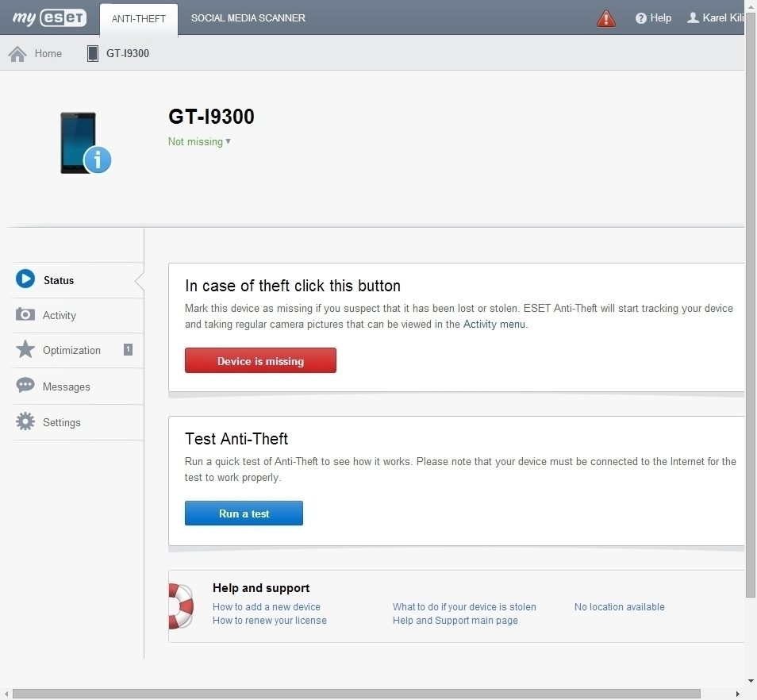The height and width of the screenshot is (700, 757).
Task: Open the Help link in header
Action: [660, 18]
